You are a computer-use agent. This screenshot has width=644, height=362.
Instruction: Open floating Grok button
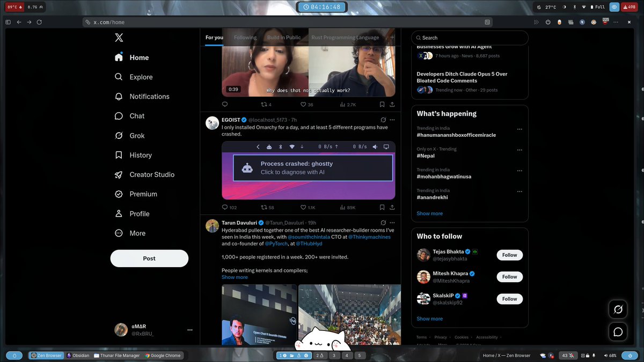tap(618, 309)
